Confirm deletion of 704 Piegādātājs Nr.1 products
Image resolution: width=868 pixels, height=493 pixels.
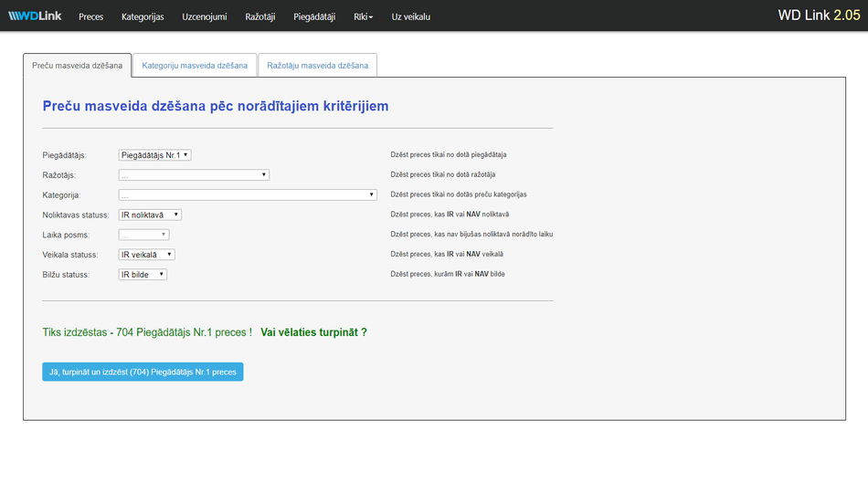point(143,372)
